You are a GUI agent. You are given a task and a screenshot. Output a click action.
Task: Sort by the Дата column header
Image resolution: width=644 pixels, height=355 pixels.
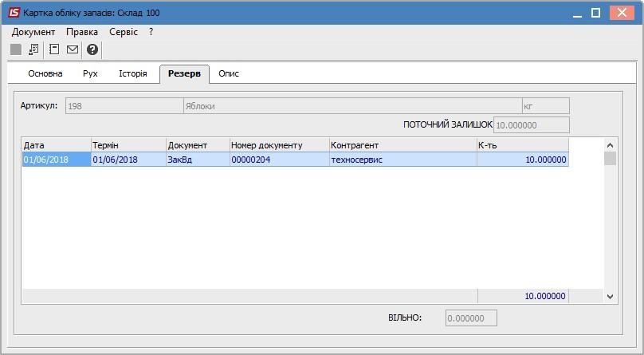[x=57, y=145]
